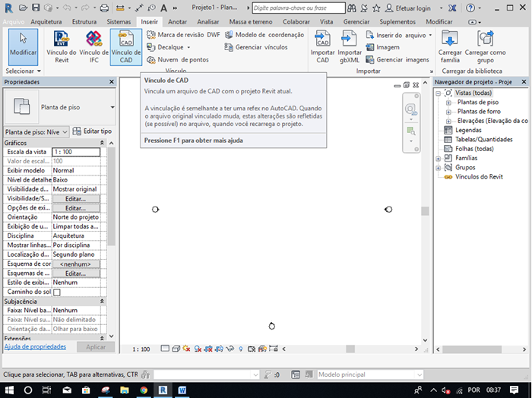Open Gerenciar vínculos

(256, 47)
